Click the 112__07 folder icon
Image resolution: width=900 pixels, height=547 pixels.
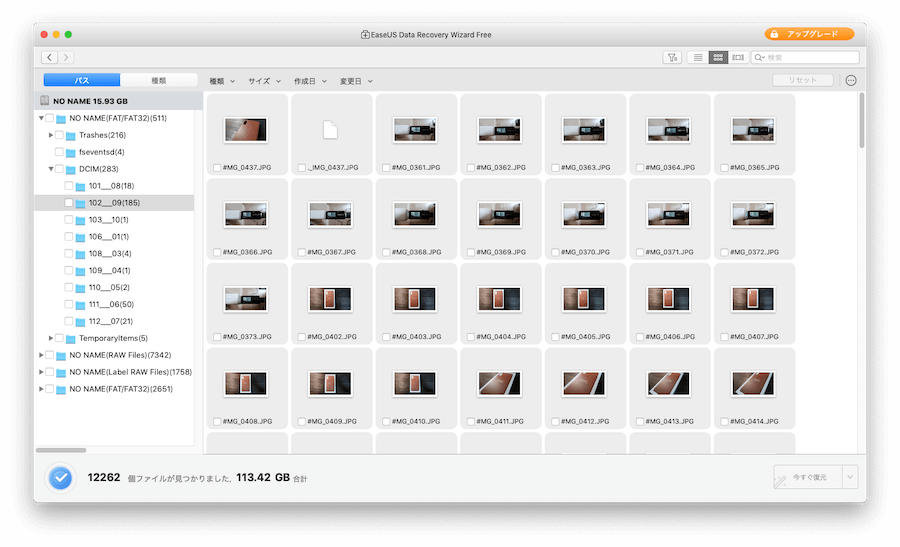(x=80, y=321)
